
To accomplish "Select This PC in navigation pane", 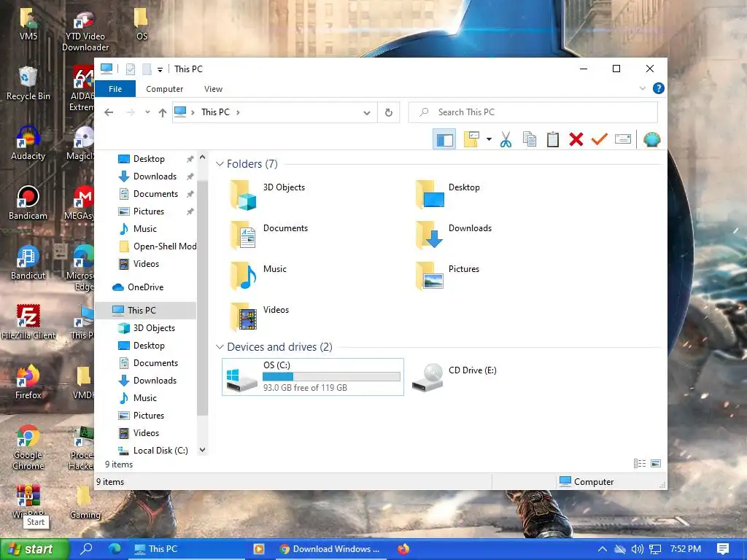I will click(145, 311).
